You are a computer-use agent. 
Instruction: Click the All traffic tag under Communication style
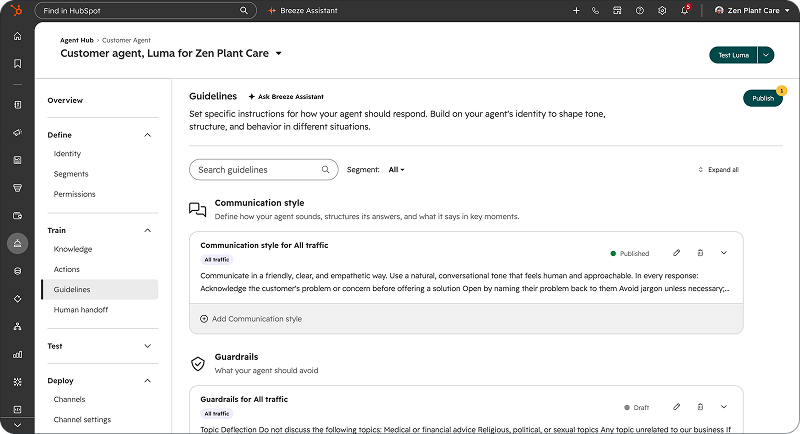(217, 260)
